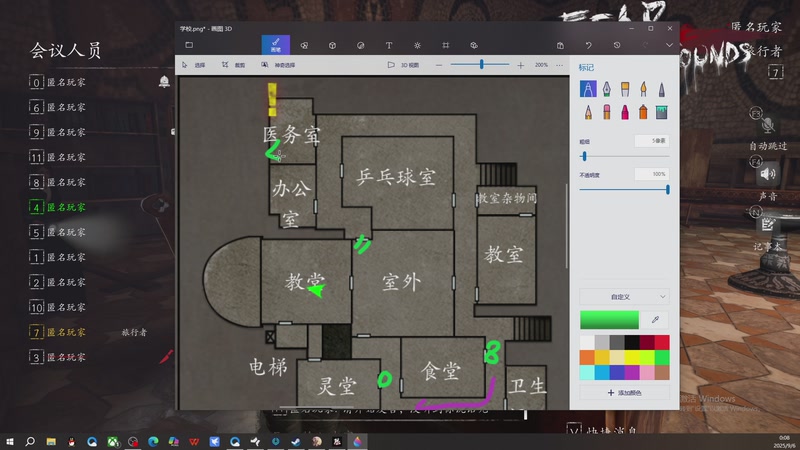The height and width of the screenshot is (450, 800).
Task: Select the Fill bucket tool
Action: tap(662, 112)
